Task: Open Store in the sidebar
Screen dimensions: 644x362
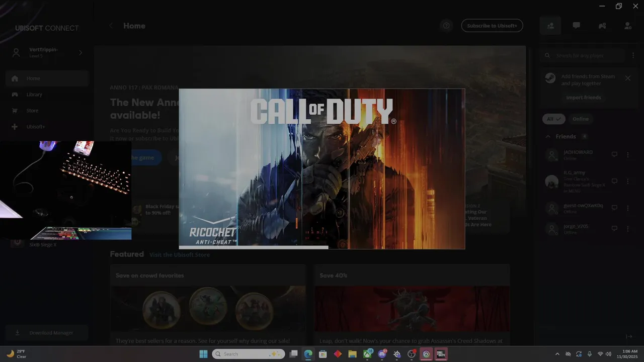Action: click(x=47, y=111)
